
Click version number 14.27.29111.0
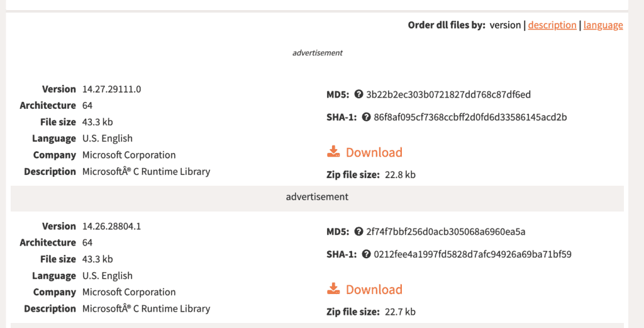pos(112,89)
